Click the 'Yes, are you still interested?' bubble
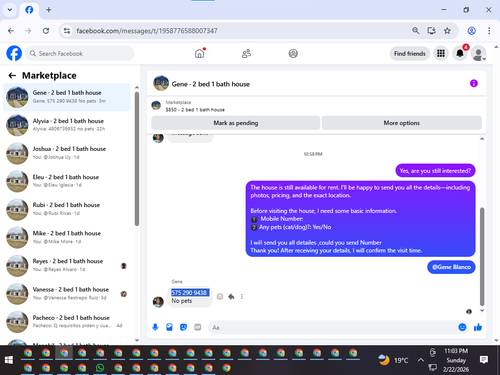 tap(435, 171)
